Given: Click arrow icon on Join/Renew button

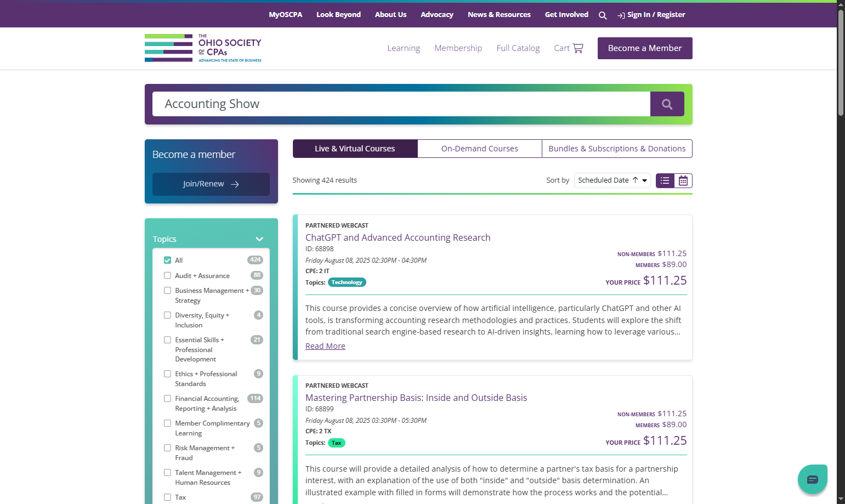Looking at the screenshot, I should coord(235,184).
